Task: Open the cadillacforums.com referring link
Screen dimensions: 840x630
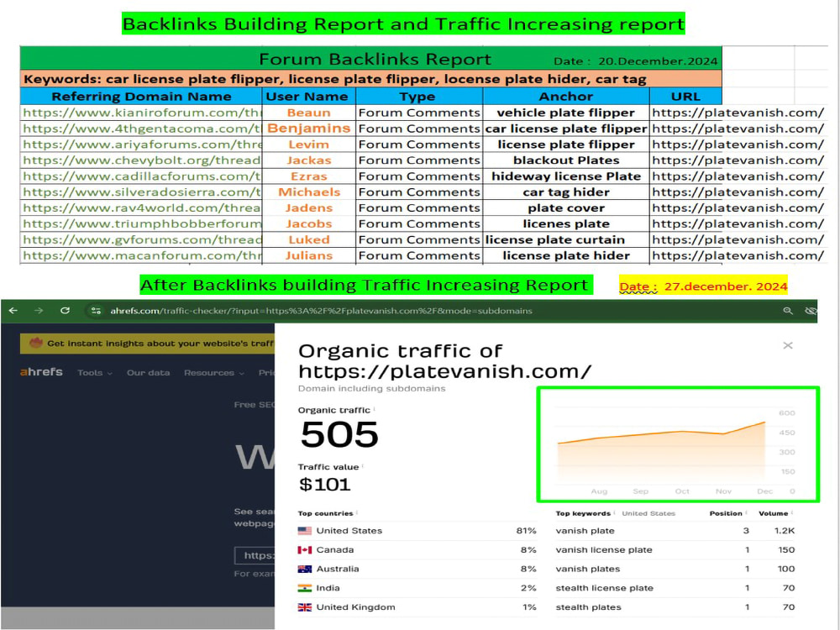Action: click(x=142, y=176)
